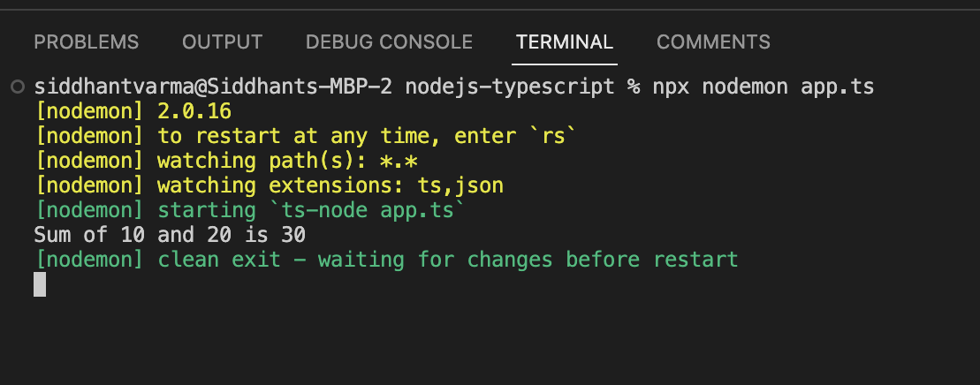Image resolution: width=980 pixels, height=385 pixels.
Task: Click the terminal cursor block
Action: 40,284
